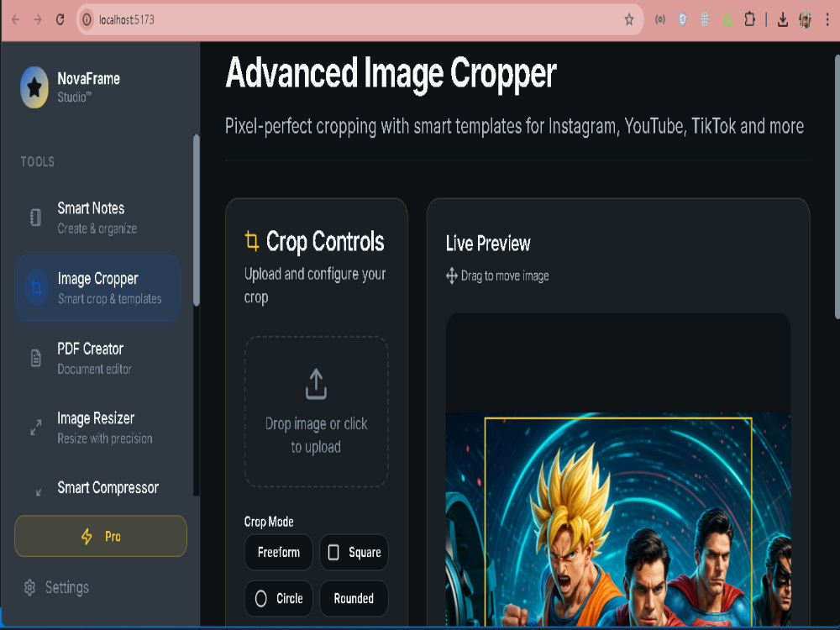Image resolution: width=840 pixels, height=630 pixels.
Task: Upgrade with the Pro button
Action: click(101, 536)
